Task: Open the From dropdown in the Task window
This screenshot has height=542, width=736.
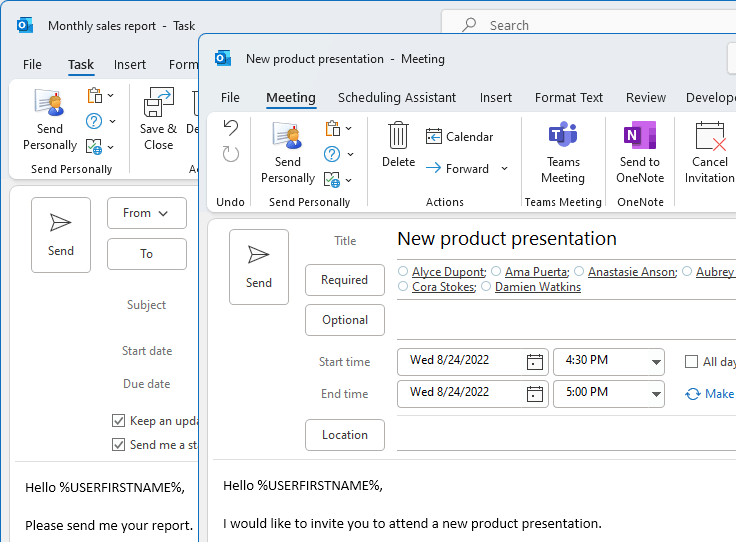Action: 146,213
